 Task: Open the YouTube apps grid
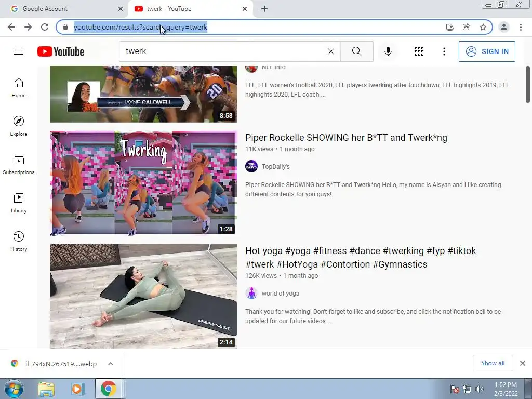[x=419, y=51]
